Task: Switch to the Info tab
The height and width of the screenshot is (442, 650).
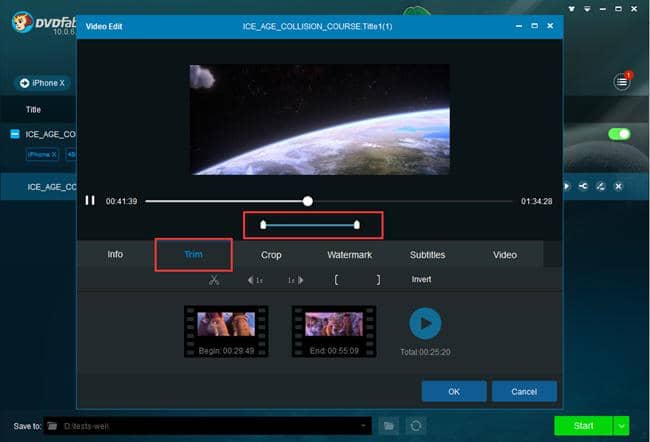Action: pos(115,254)
